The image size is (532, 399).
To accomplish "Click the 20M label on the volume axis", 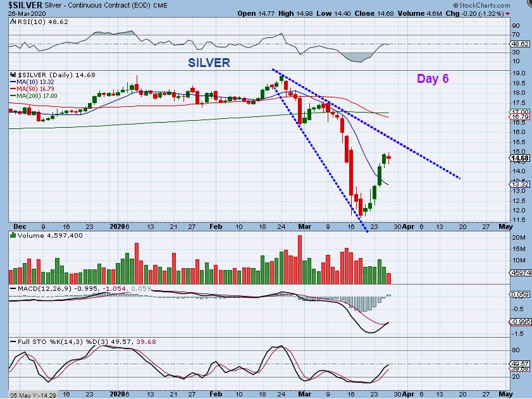I will coord(519,238).
